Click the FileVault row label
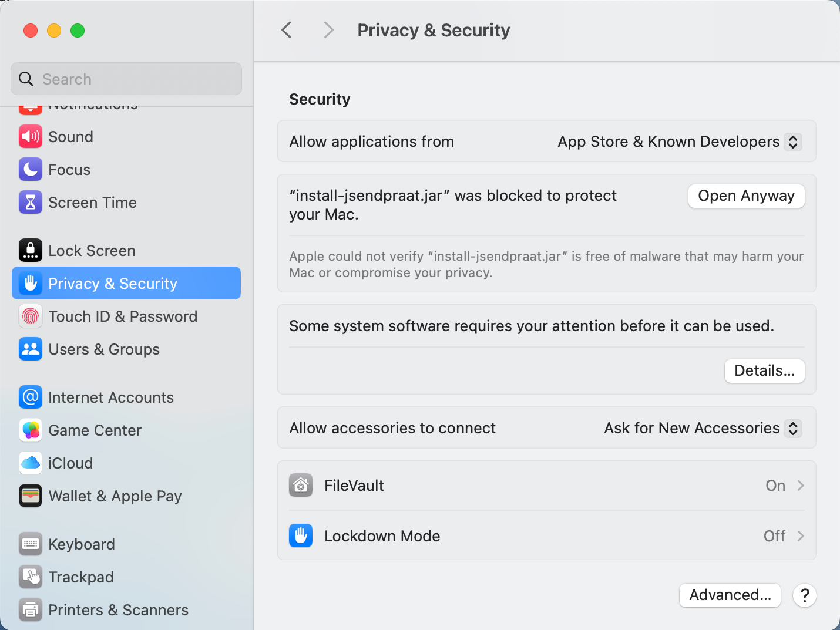Viewport: 840px width, 630px height. point(354,486)
